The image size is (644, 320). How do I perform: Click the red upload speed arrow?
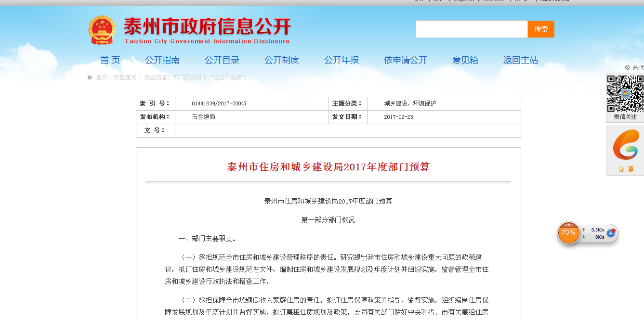point(584,230)
